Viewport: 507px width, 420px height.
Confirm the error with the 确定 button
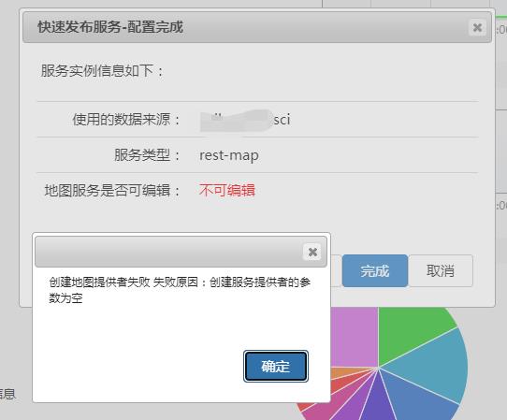[276, 367]
